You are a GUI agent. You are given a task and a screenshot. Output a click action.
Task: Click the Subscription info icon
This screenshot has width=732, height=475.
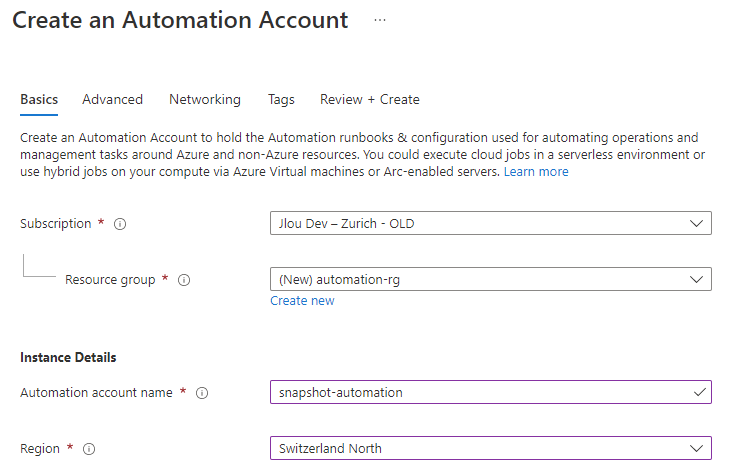[120, 224]
